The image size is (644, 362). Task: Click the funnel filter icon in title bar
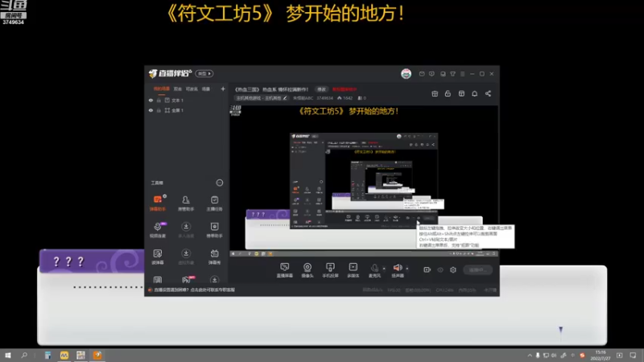tap(452, 74)
